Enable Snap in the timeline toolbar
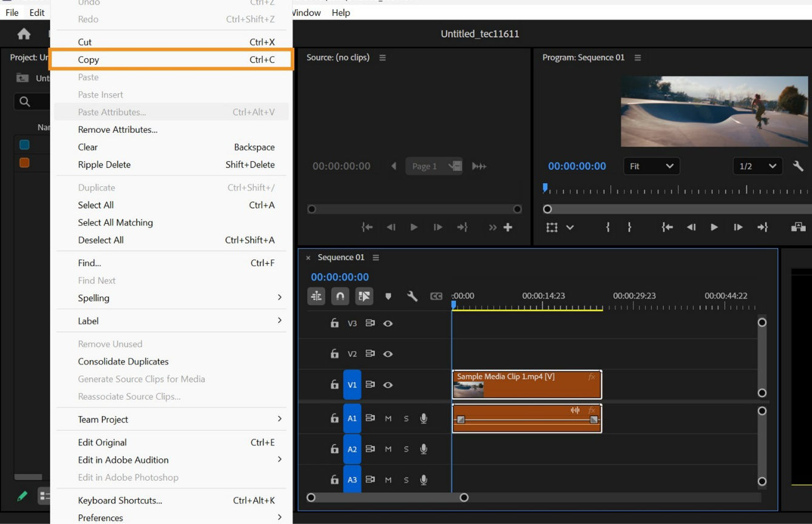Image resolution: width=812 pixels, height=524 pixels. (x=340, y=296)
